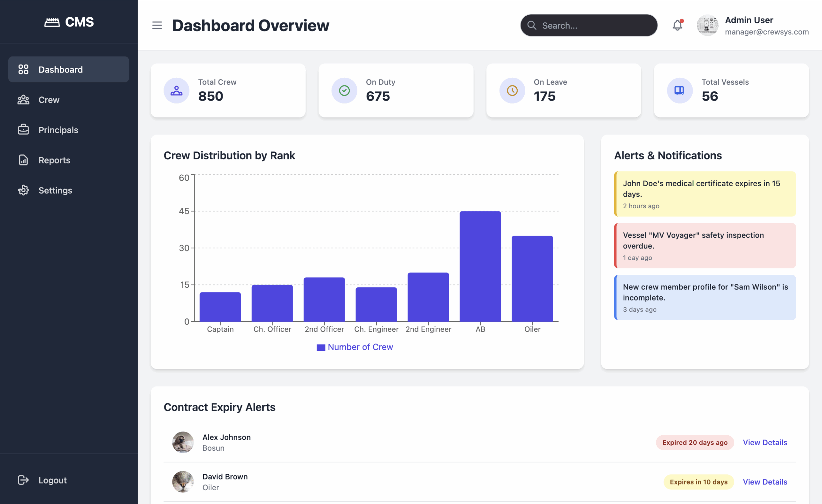Click the On Leave clock icon
The width and height of the screenshot is (822, 504).
point(512,91)
